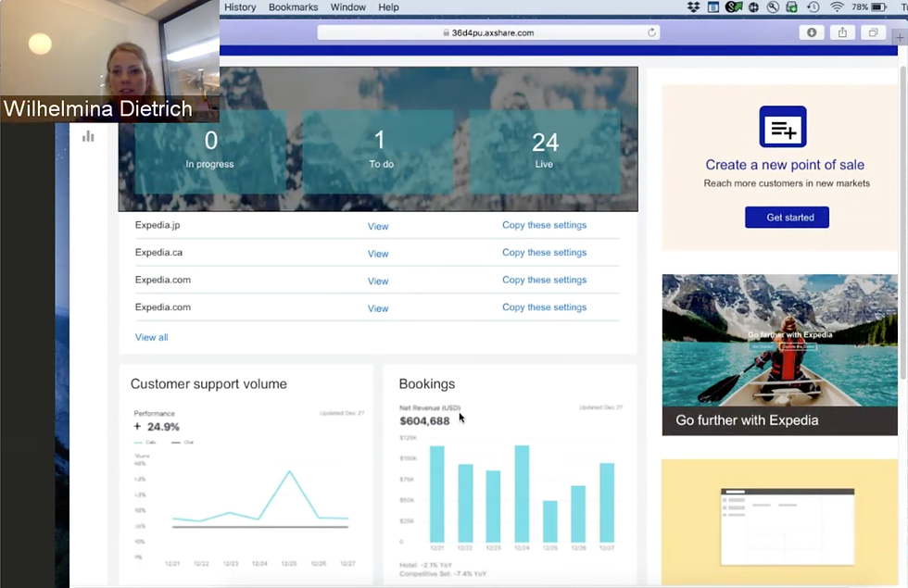This screenshot has height=588, width=908.
Task: Show all tabs in Safari
Action: click(x=873, y=32)
